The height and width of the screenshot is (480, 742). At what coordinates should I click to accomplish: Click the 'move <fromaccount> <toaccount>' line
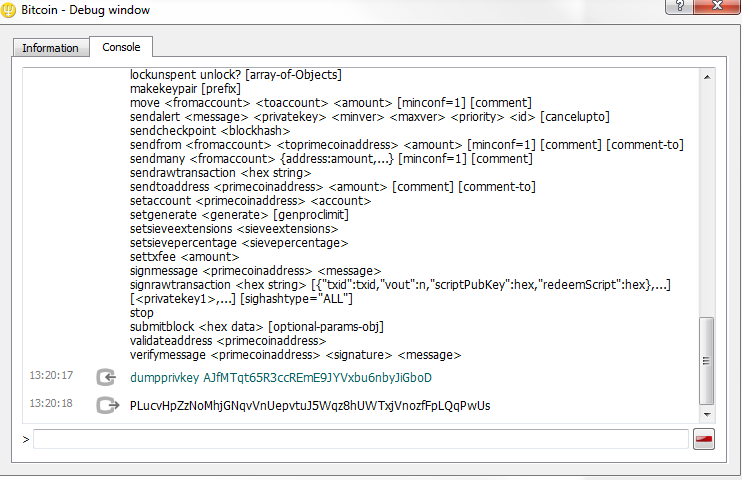(x=331, y=103)
